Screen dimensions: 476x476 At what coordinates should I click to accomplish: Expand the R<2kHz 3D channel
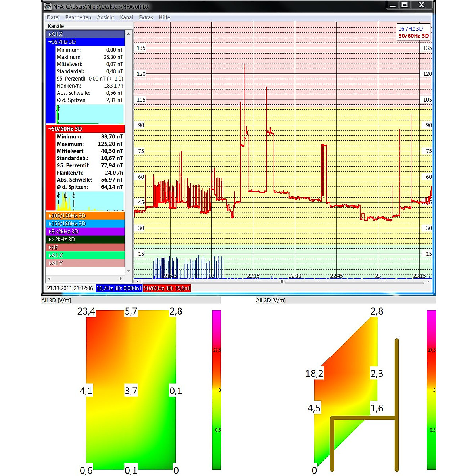(50, 232)
